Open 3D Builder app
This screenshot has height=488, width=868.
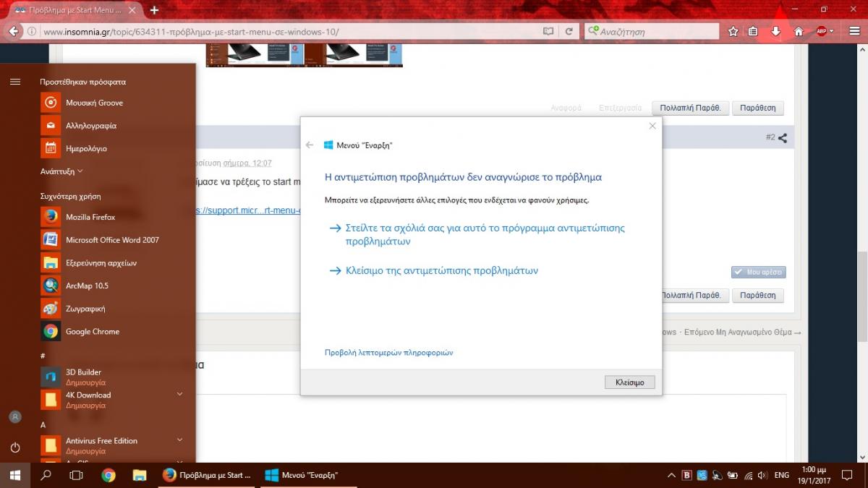[x=117, y=377]
